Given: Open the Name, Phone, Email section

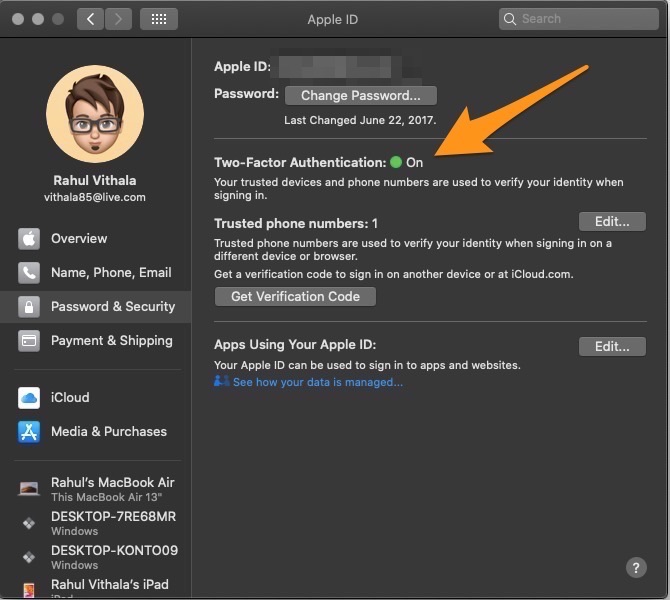Looking at the screenshot, I should [x=95, y=273].
